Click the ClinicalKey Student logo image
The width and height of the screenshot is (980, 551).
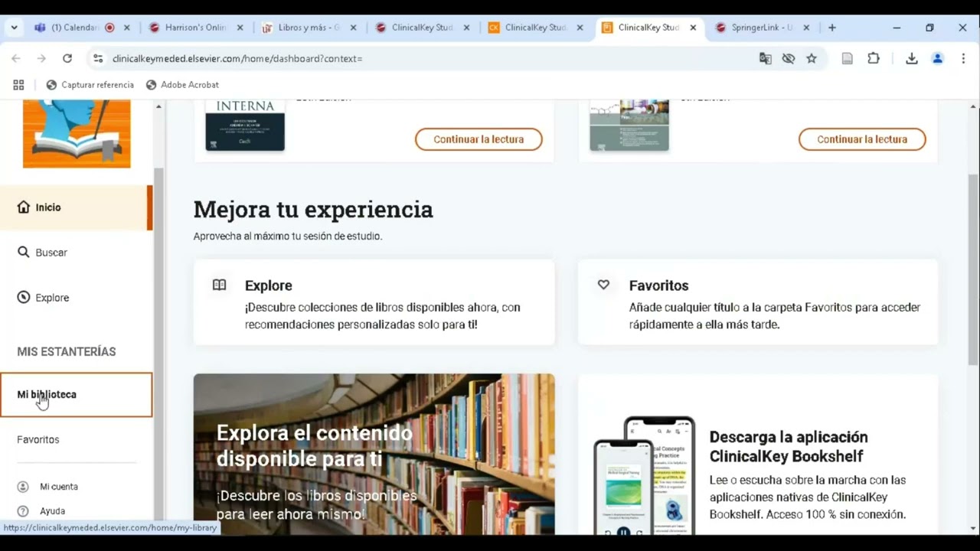click(77, 134)
